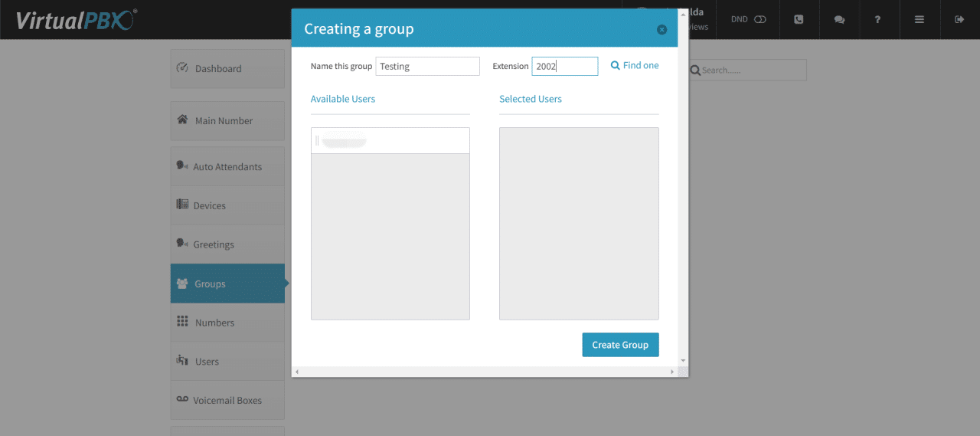Click the Numbers keypad icon
The image size is (980, 436).
182,322
